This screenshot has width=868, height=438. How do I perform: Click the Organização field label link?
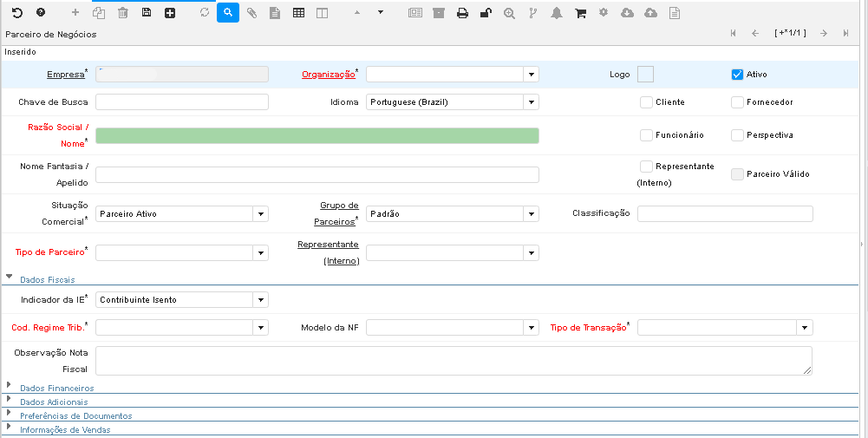pyautogui.click(x=328, y=75)
